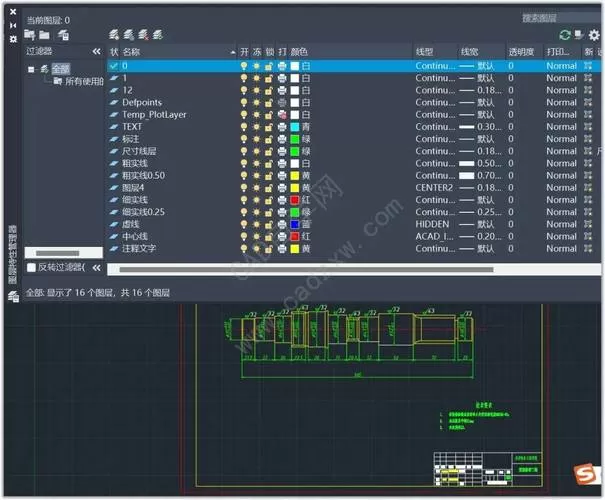The width and height of the screenshot is (605, 500).
Task: Open the New Property Filter icon
Action: point(30,35)
